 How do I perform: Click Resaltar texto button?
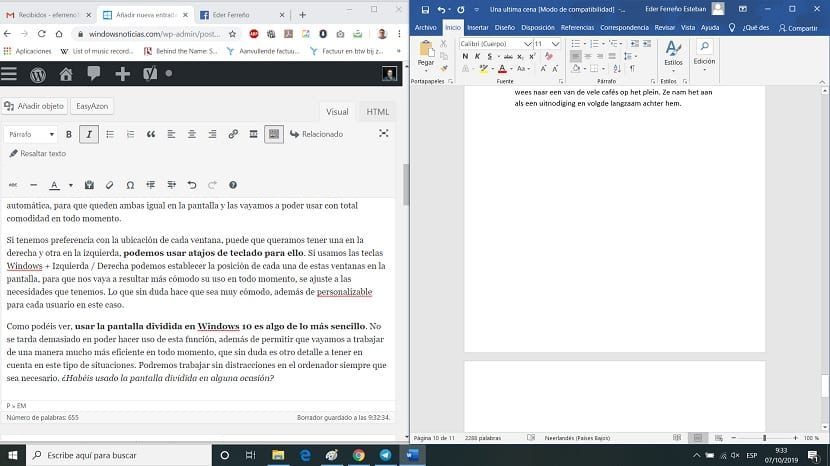[38, 154]
